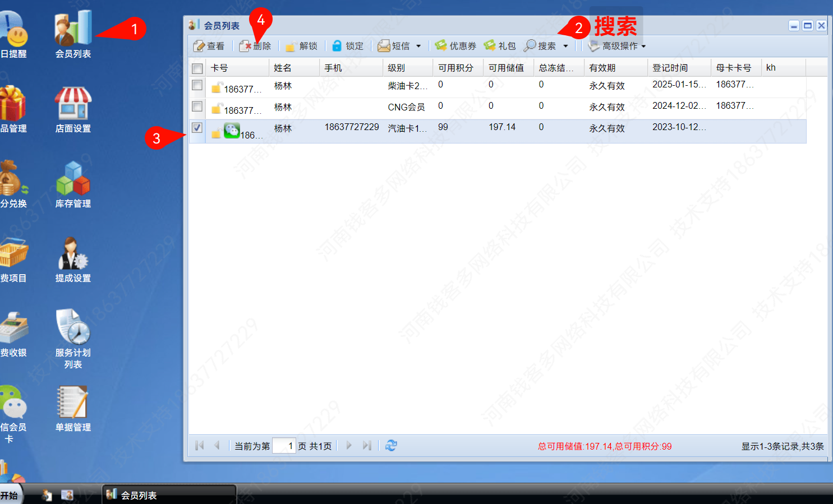Click the 显示1-3条记录 status text
Image resolution: width=833 pixels, height=504 pixels.
coord(783,446)
